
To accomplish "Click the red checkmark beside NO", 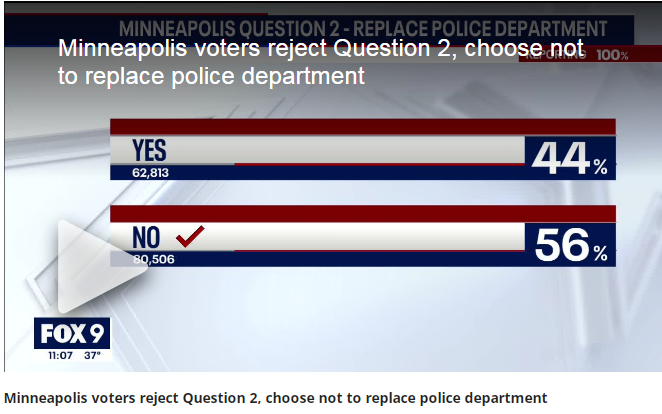I will coord(190,236).
